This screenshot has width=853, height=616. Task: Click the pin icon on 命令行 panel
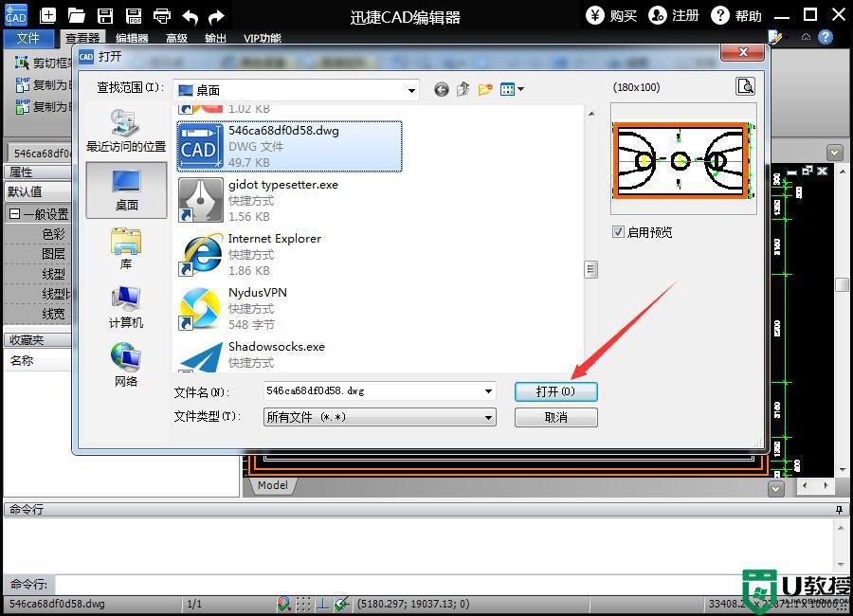839,509
